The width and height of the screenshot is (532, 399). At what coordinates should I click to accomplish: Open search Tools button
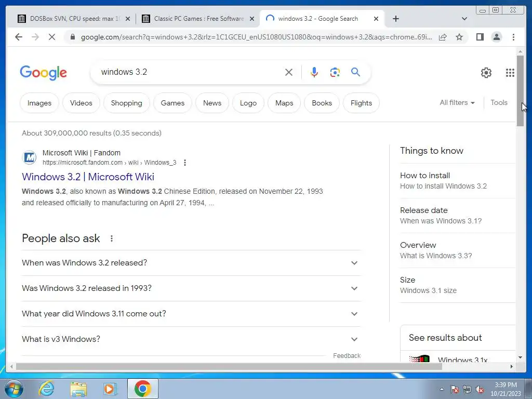pos(499,102)
